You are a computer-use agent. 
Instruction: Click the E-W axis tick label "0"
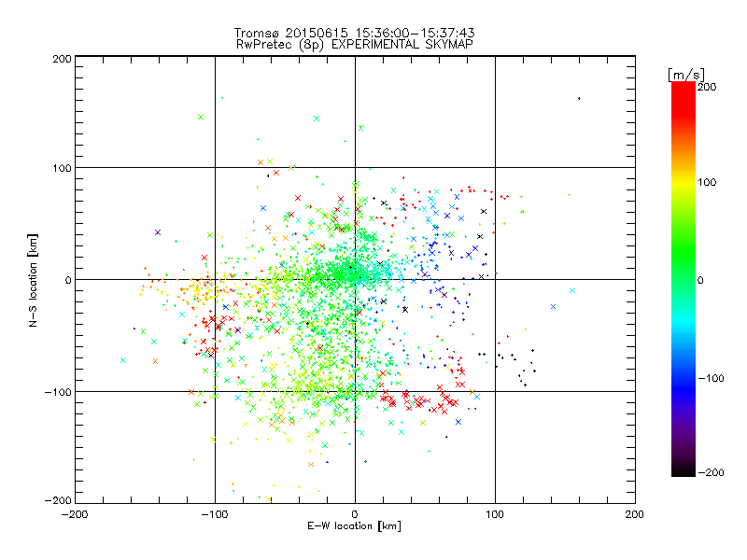[x=355, y=514]
